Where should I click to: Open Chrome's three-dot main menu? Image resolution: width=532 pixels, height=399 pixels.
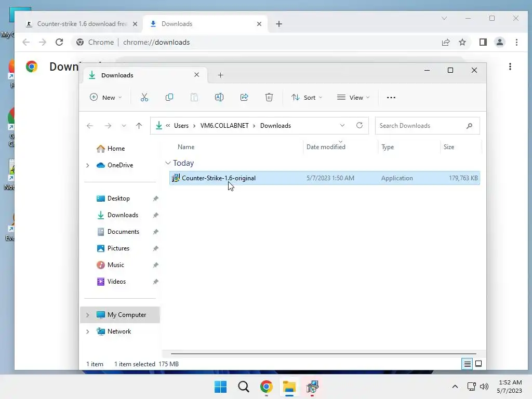(x=516, y=42)
